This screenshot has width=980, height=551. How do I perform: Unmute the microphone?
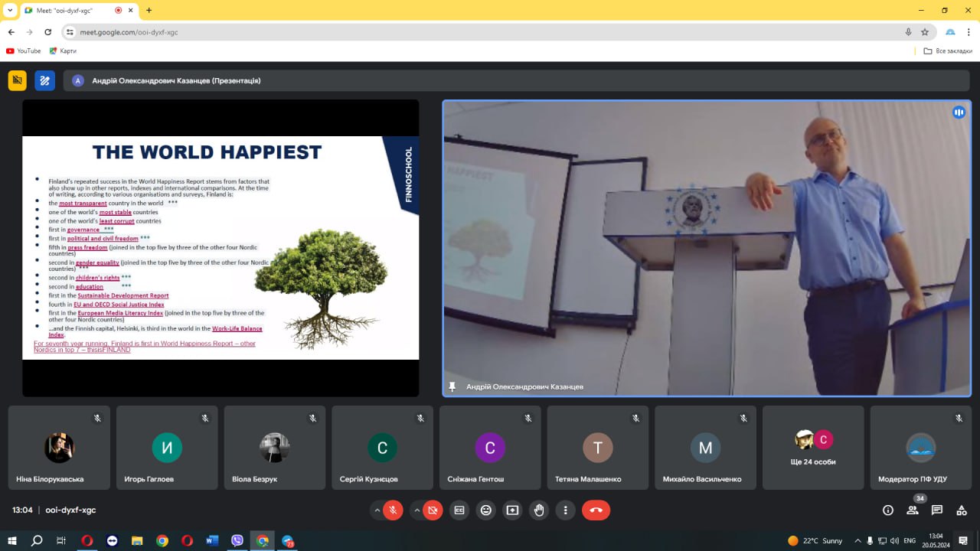[393, 510]
